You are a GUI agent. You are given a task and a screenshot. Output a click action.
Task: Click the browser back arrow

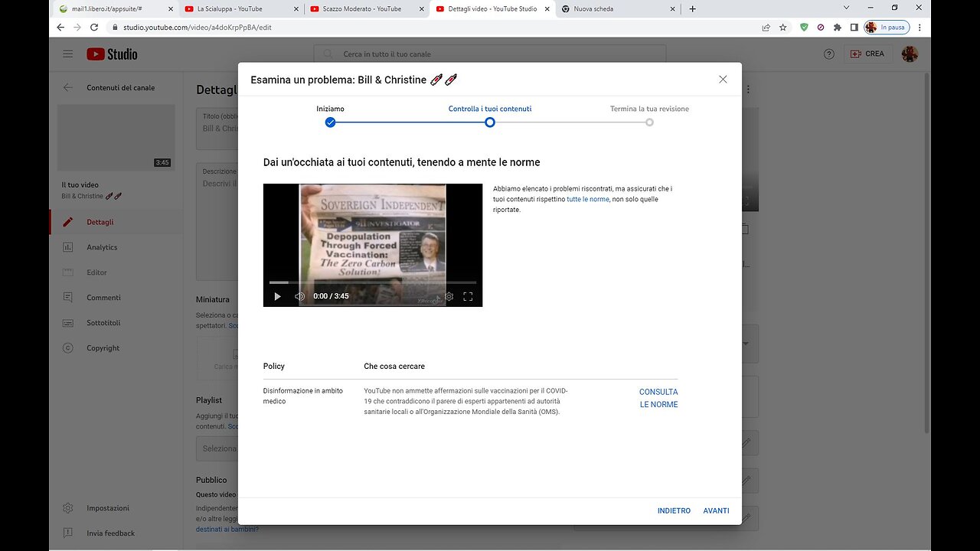tap(60, 27)
